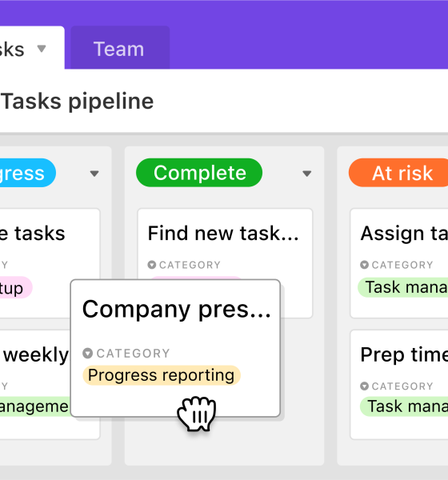Click the green Complete status label

click(x=199, y=173)
